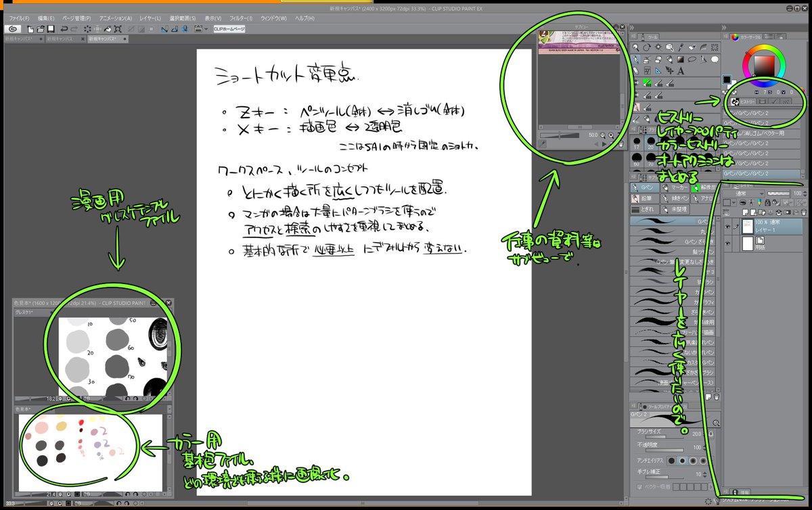Click the color wheel square picker

(764, 66)
